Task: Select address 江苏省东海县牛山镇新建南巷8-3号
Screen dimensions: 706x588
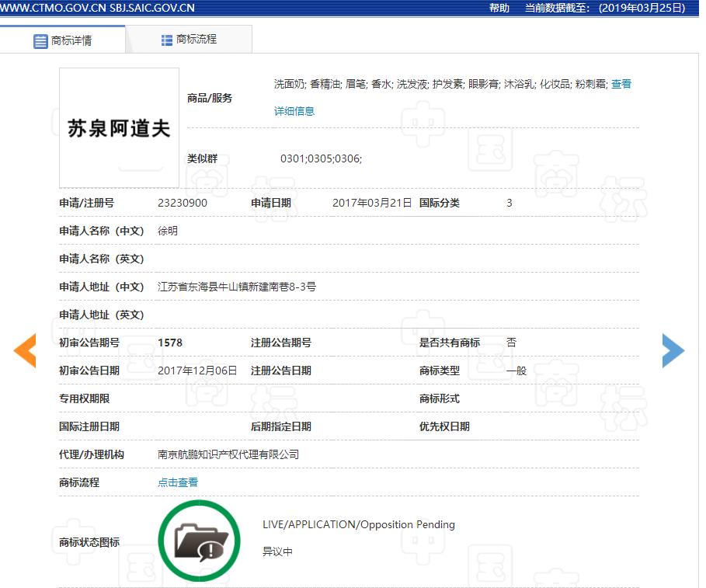Action: [237, 287]
